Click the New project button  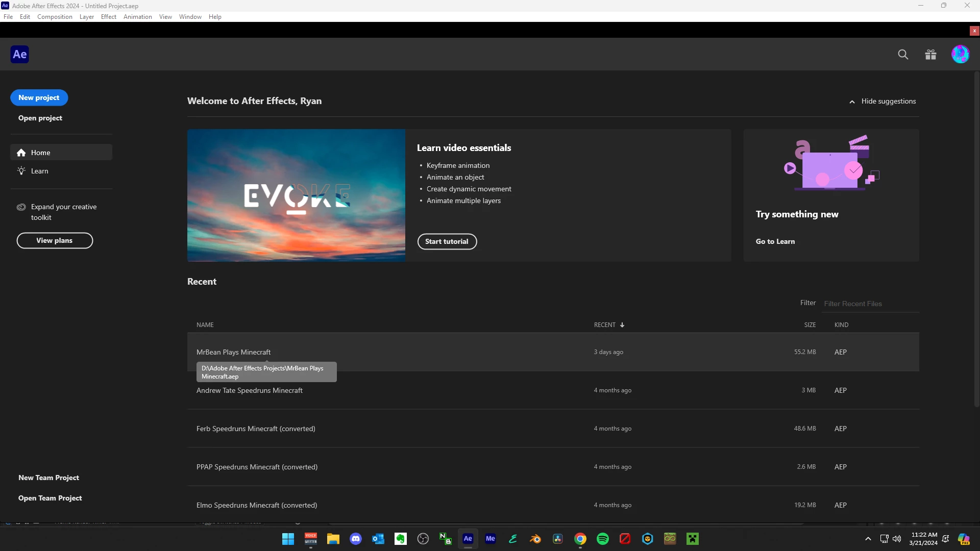point(39,97)
